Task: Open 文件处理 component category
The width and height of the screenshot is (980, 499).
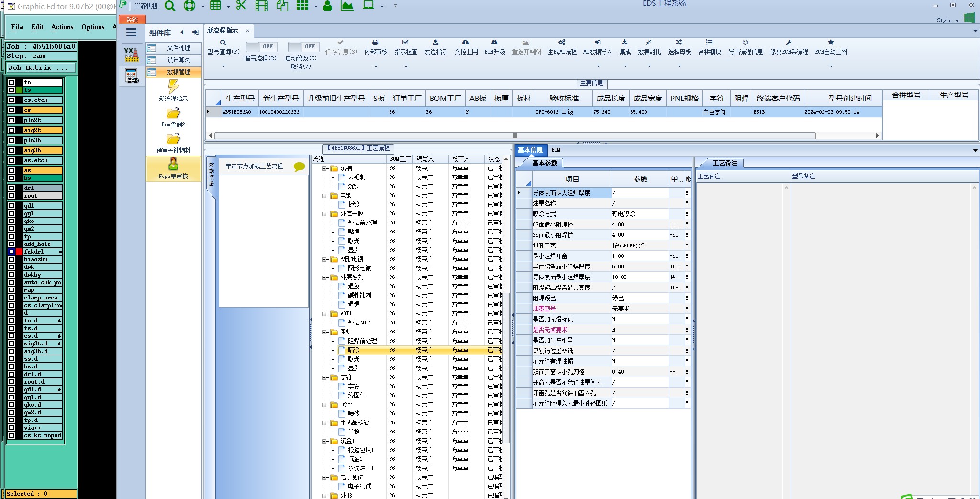Action: (174, 48)
